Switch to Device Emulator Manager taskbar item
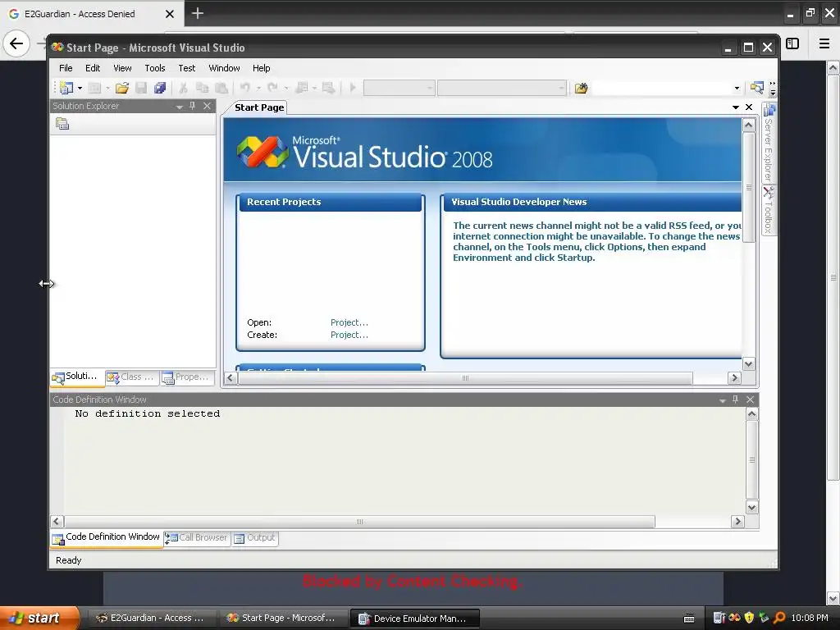This screenshot has height=630, width=840. (x=414, y=619)
